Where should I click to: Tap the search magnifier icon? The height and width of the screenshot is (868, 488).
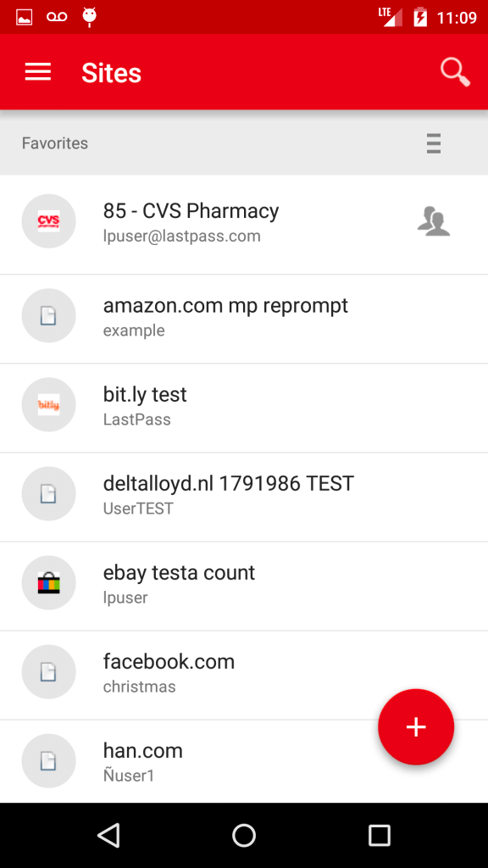[455, 73]
